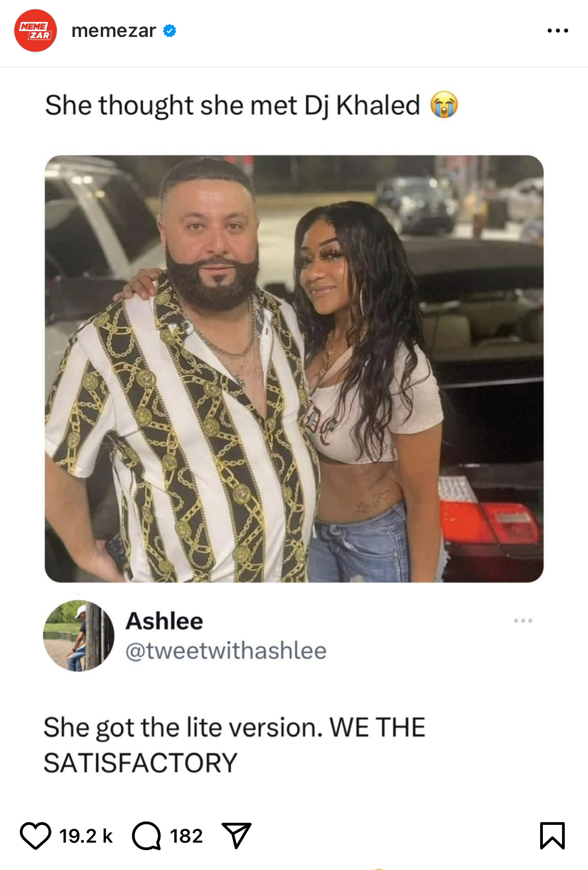The width and height of the screenshot is (588, 870).
Task: Like the post with the heart icon
Action: 36,836
